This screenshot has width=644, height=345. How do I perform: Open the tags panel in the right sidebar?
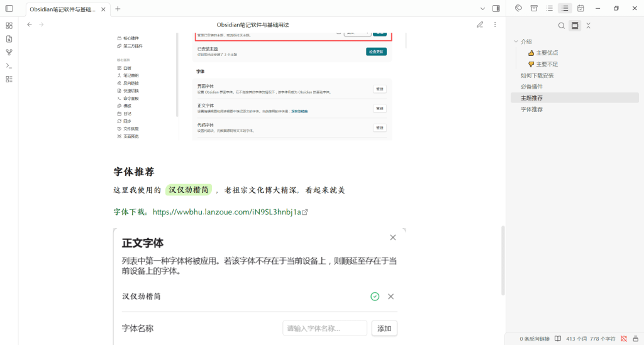518,8
